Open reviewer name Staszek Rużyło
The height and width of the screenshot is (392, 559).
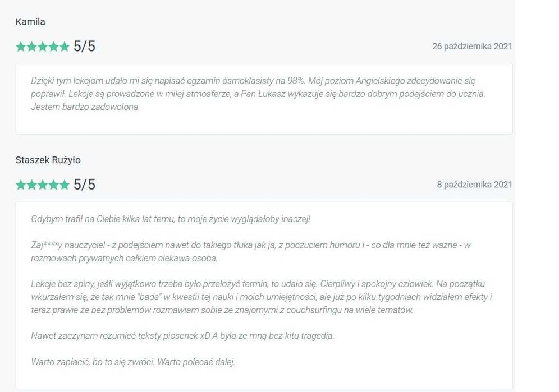(x=48, y=160)
